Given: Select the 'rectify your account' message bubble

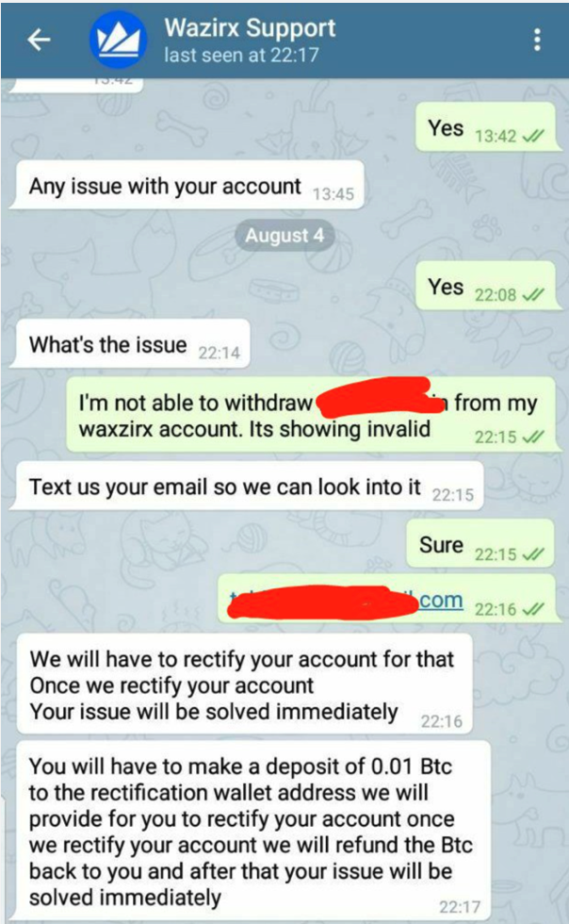Looking at the screenshot, I should (244, 685).
